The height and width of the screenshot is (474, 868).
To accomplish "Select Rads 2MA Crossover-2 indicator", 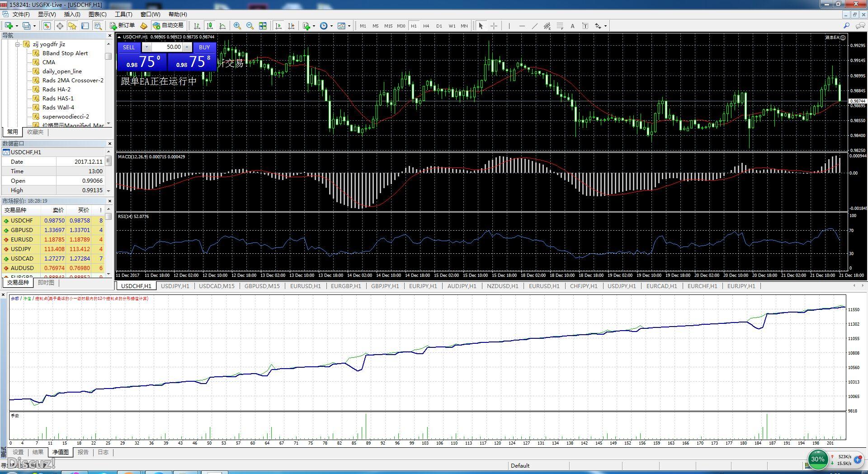I will (73, 81).
